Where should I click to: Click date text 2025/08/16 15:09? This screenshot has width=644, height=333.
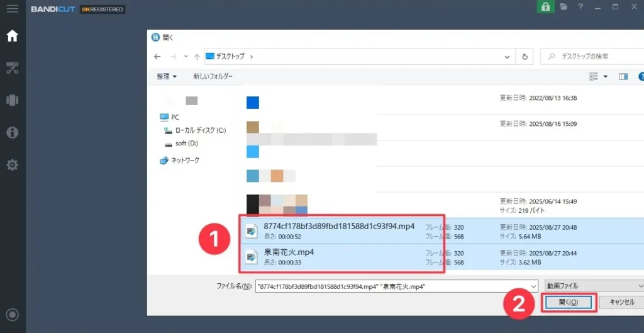point(553,124)
